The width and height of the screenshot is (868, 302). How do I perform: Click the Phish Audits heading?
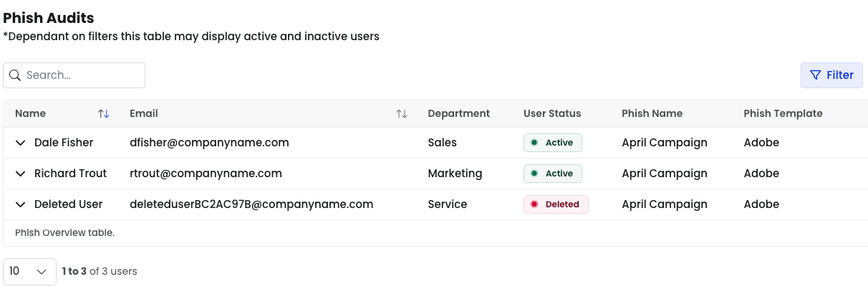coord(49,18)
